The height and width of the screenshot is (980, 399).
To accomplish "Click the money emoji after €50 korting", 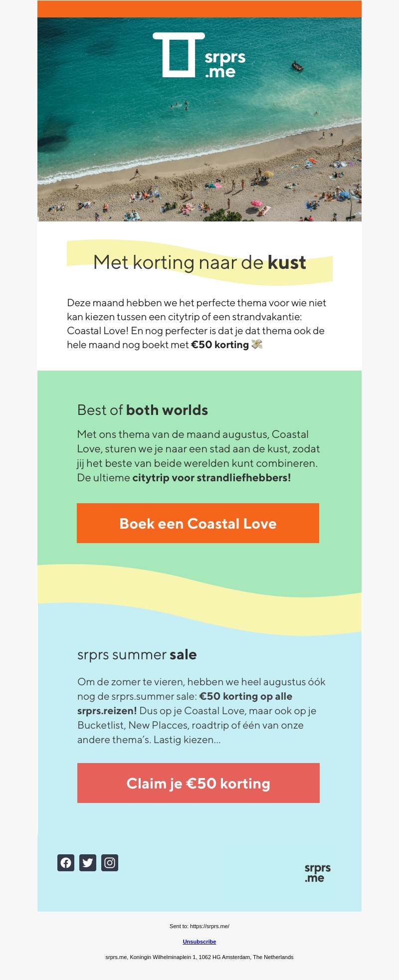I will click(257, 345).
